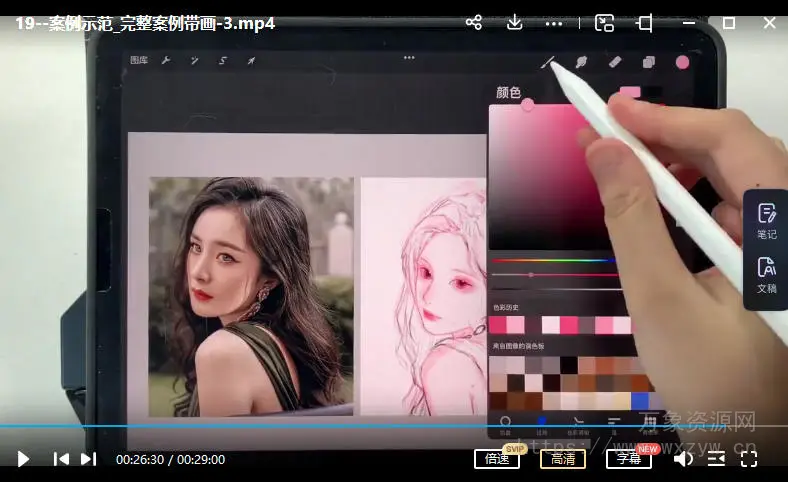Open the 高清 video quality menu
Image resolution: width=788 pixels, height=482 pixels.
563,459
